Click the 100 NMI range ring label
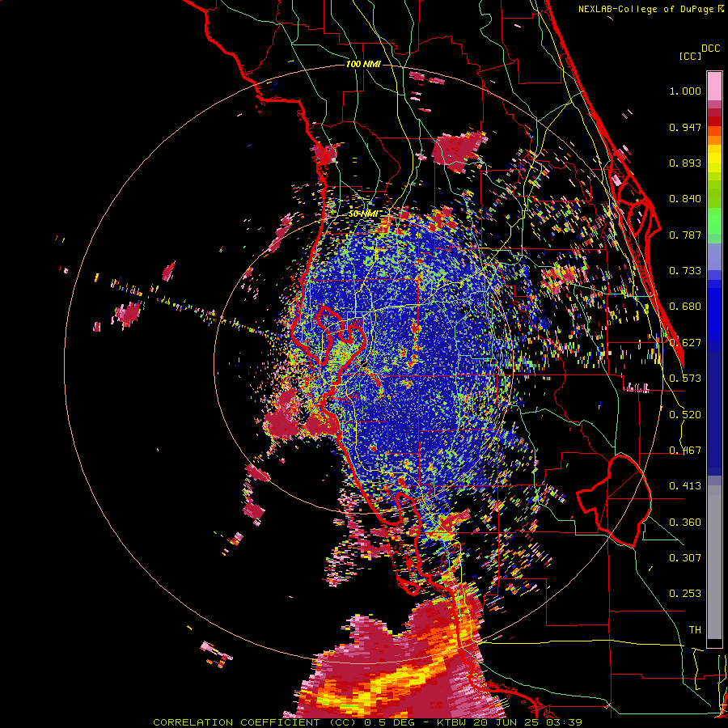Screen dimensions: 728x728 click(x=363, y=64)
